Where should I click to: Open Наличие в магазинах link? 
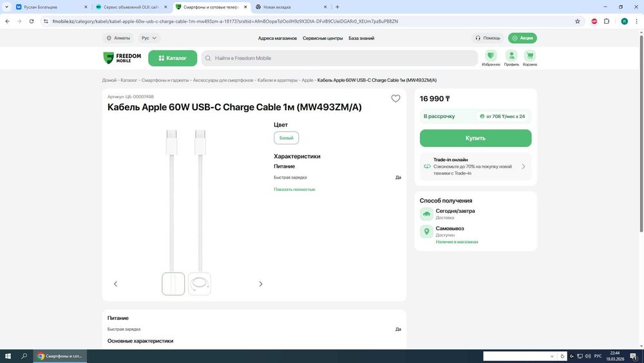[x=457, y=242]
